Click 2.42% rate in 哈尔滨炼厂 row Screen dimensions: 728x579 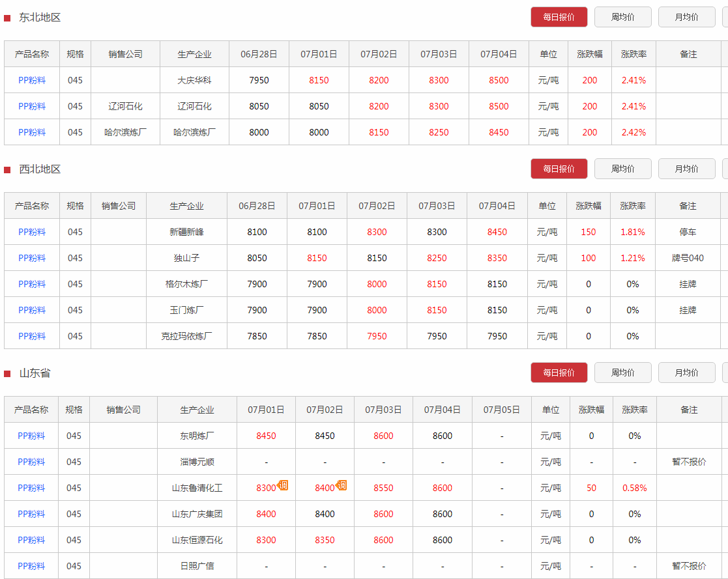(x=633, y=132)
